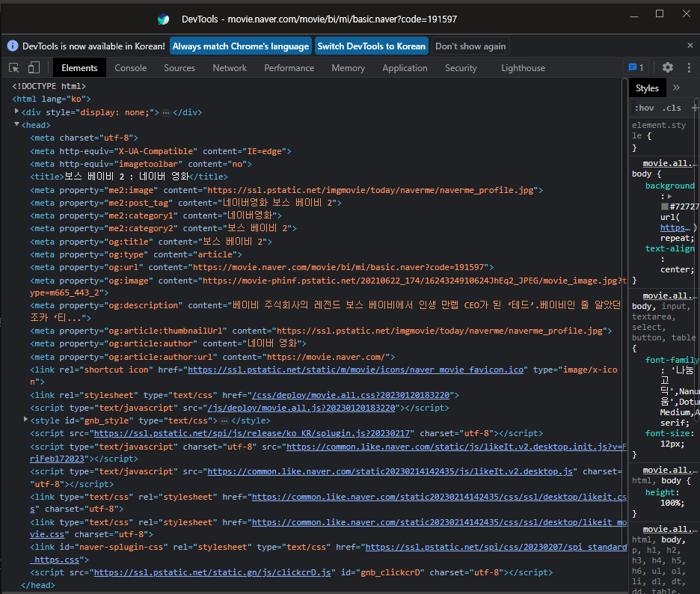Click the DevTools window app icon
This screenshot has width=700, height=594.
click(163, 19)
